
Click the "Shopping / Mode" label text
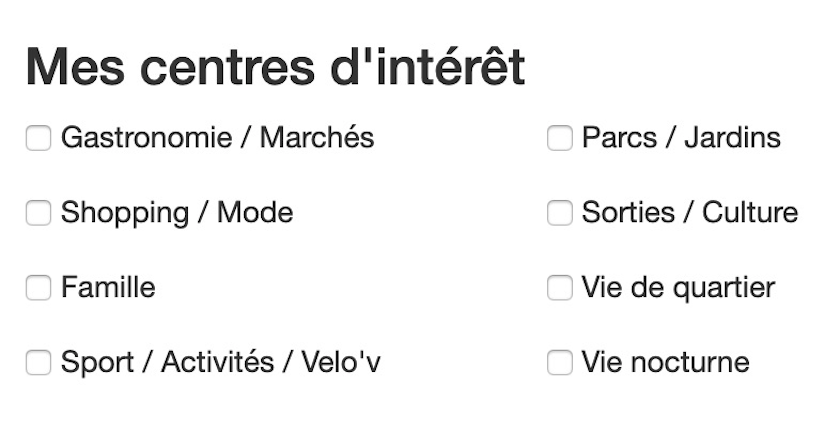coord(177,213)
